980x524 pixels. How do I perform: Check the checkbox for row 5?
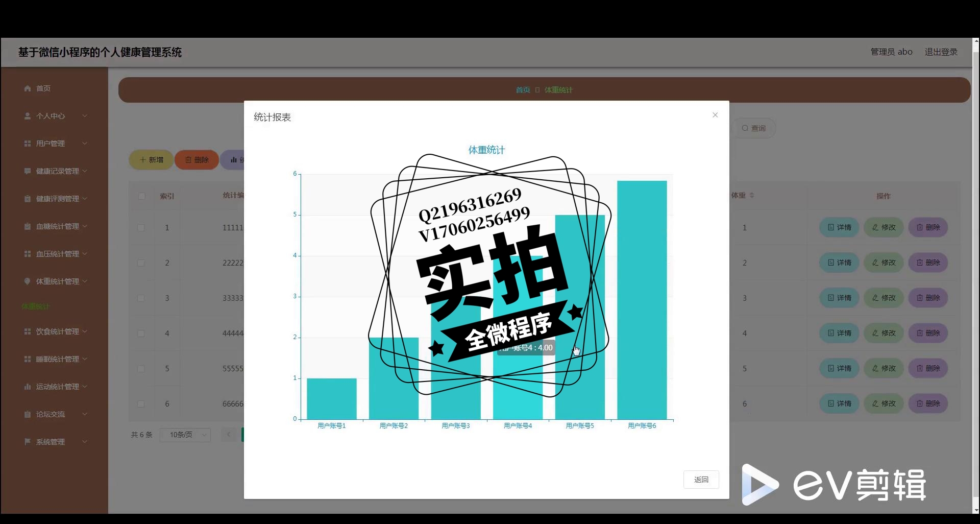pyautogui.click(x=141, y=369)
